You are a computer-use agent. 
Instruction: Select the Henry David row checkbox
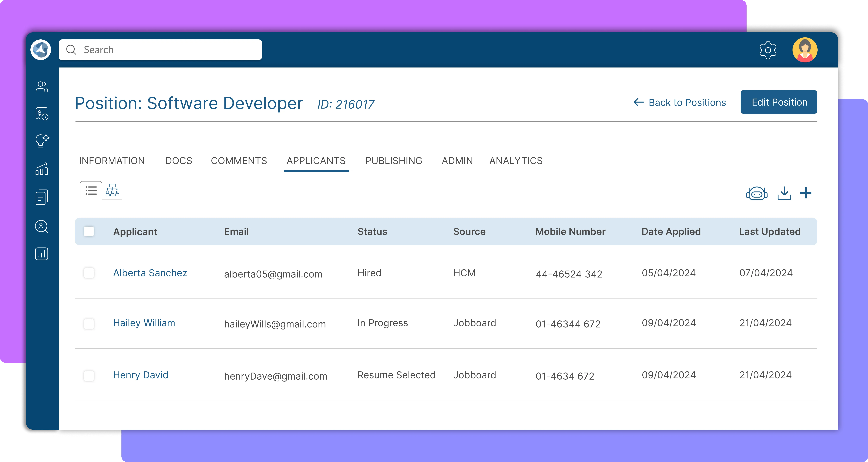coord(89,376)
